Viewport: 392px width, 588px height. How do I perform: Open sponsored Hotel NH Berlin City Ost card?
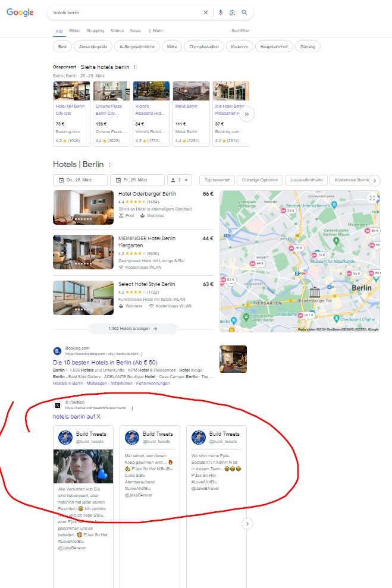[x=71, y=114]
